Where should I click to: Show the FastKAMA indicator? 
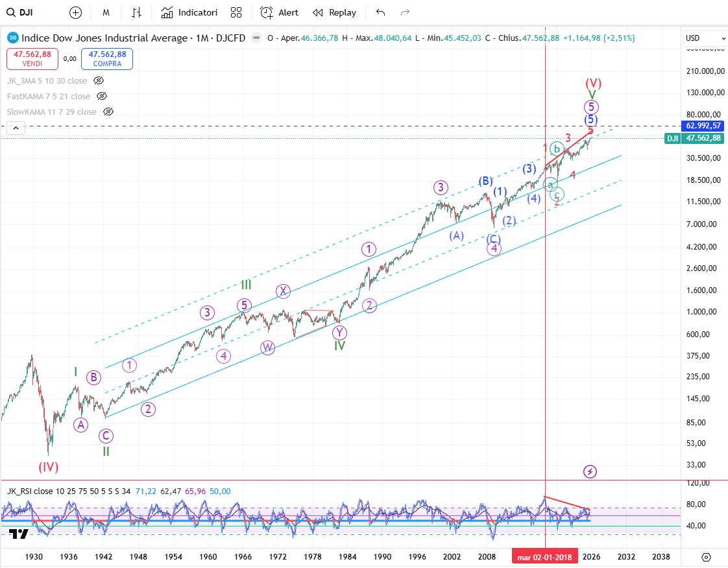point(102,97)
